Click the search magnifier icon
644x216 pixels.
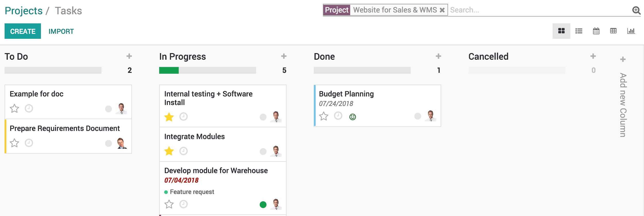[636, 10]
